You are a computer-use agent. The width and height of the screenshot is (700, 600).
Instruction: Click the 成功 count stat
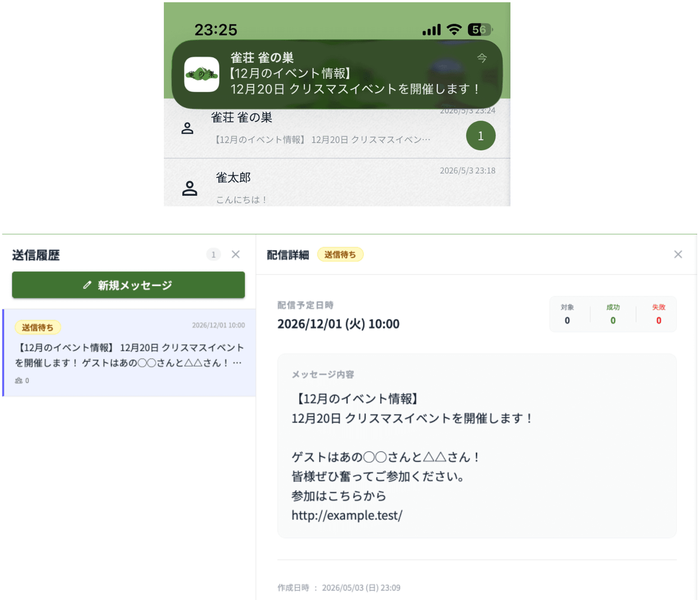point(613,314)
